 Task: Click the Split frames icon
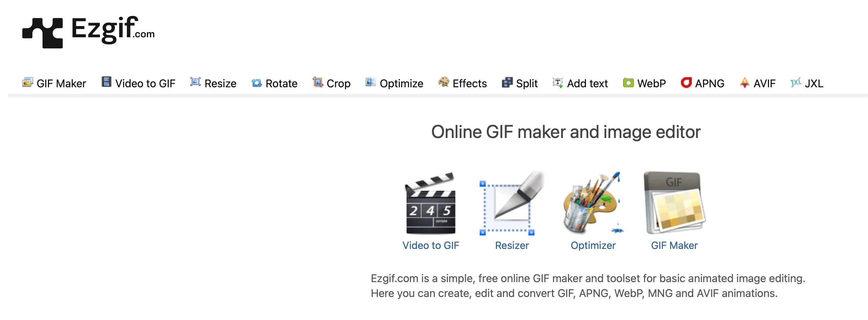pos(507,82)
